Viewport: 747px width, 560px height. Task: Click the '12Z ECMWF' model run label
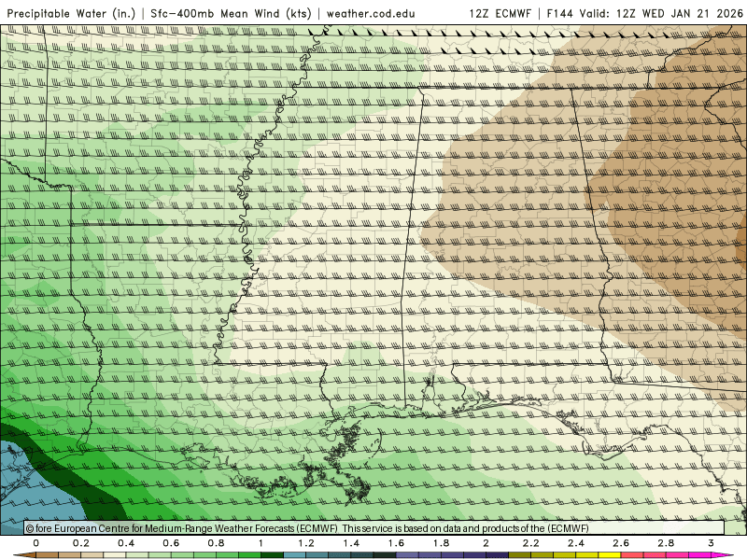tap(500, 13)
